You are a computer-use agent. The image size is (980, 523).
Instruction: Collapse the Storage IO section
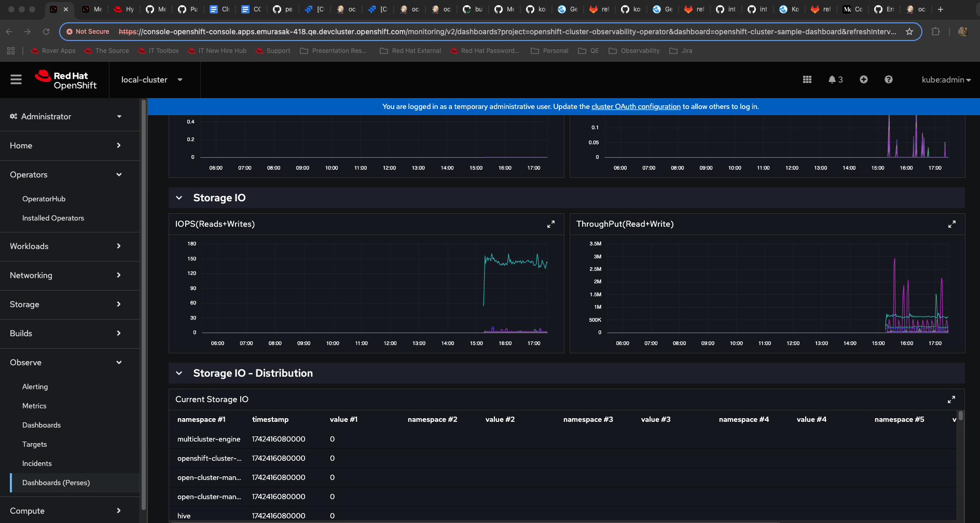point(179,198)
